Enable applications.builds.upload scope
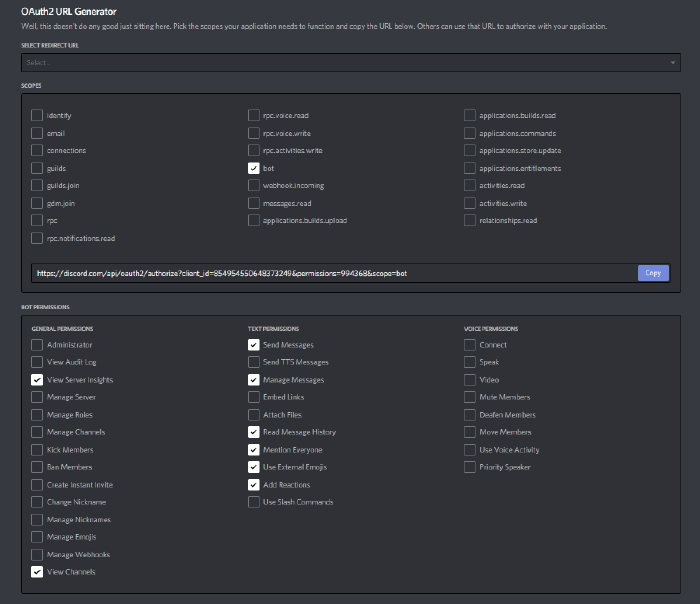The height and width of the screenshot is (604, 700). [x=254, y=221]
